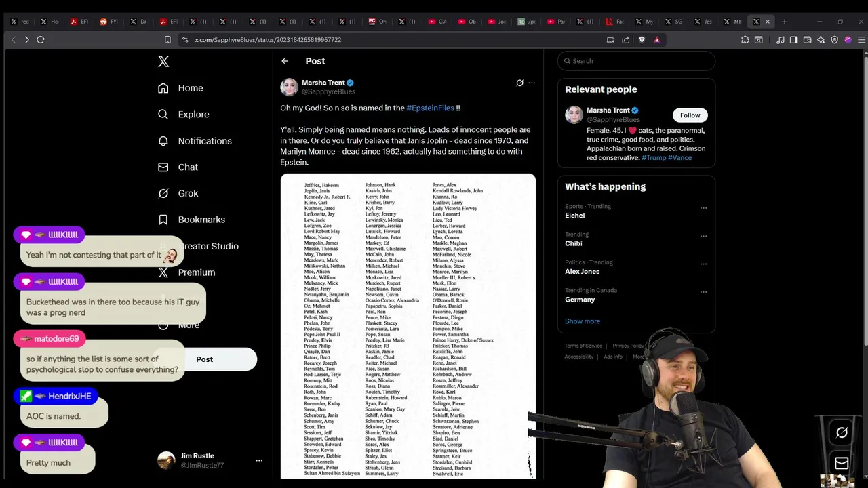Toggle the Brave Shields lion icon
Screen dimensions: 868x488
pyautogui.click(x=642, y=40)
